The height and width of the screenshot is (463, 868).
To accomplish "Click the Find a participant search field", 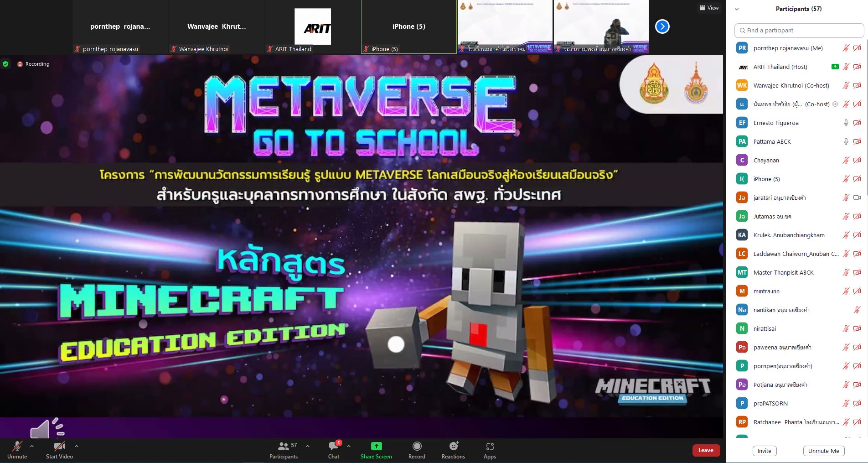I will 799,30.
